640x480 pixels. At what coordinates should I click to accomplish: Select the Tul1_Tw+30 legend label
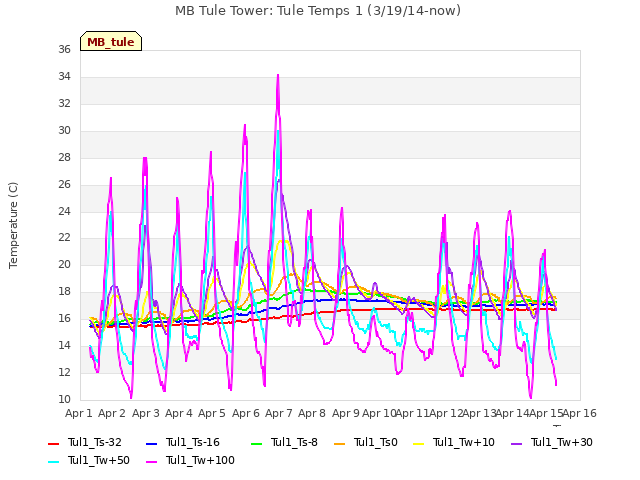562,442
